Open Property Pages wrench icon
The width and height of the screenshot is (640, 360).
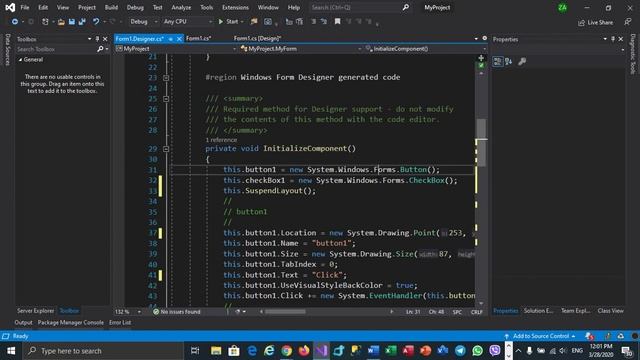(x=522, y=62)
